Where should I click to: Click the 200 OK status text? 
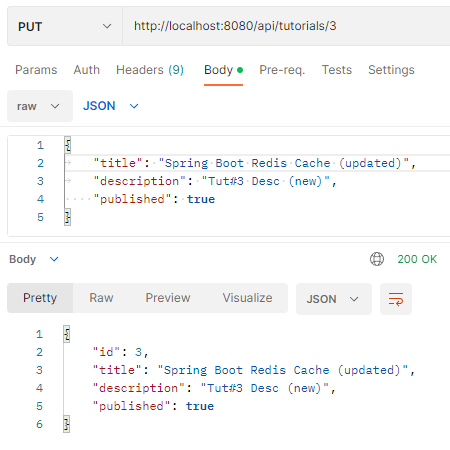pos(417,259)
